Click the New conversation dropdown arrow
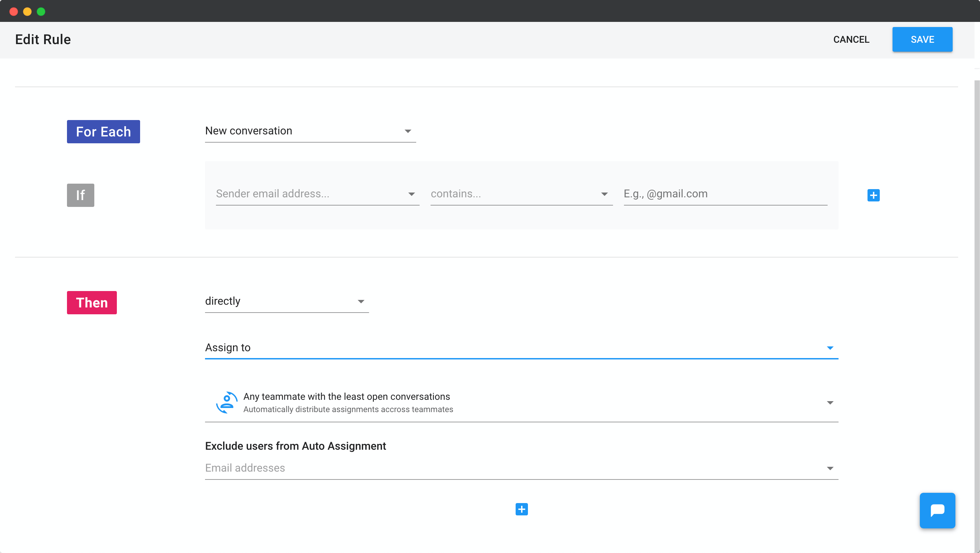Image resolution: width=980 pixels, height=553 pixels. click(407, 131)
